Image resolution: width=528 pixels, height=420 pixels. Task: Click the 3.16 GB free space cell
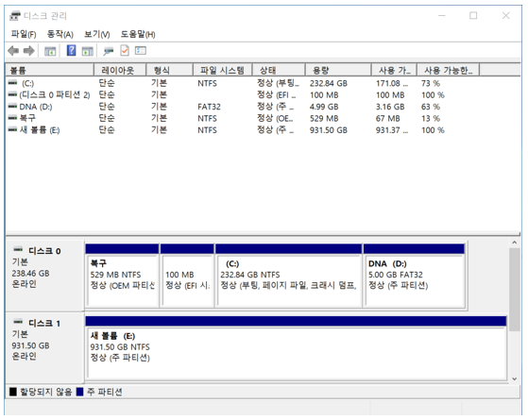[x=390, y=107]
